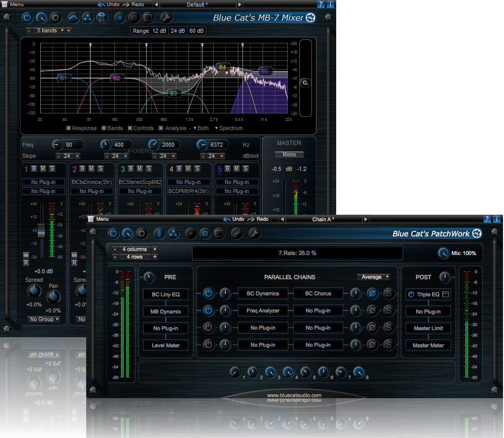
Task: Open the BC Chorus plug-in slot
Action: (318, 293)
